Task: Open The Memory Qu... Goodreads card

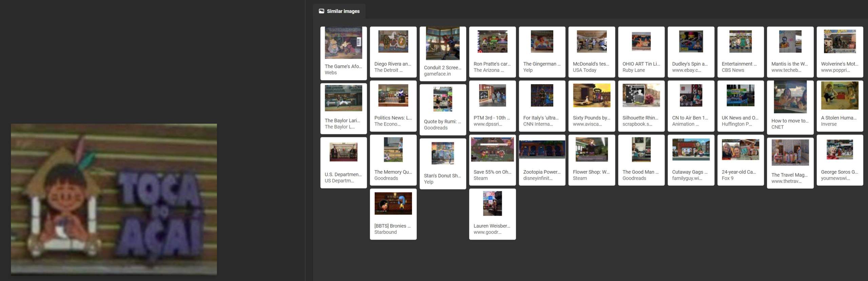Action: [x=393, y=160]
